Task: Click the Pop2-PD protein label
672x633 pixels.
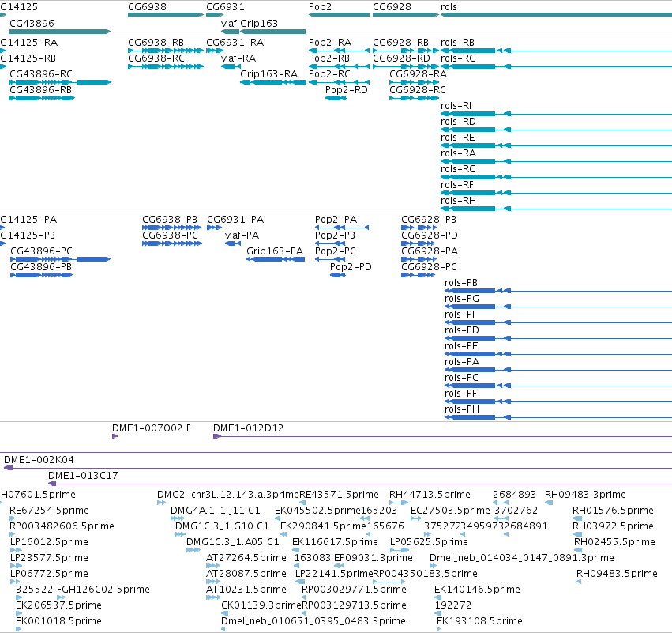Action: coord(351,267)
